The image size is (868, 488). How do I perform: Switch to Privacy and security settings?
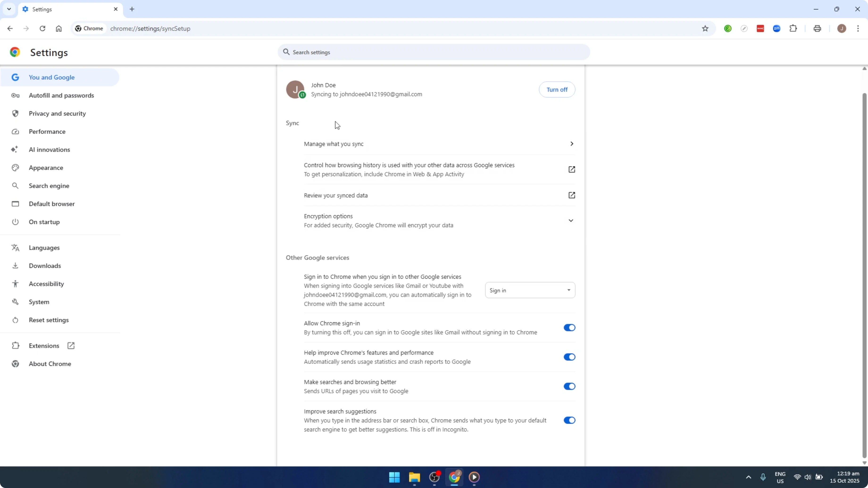57,113
